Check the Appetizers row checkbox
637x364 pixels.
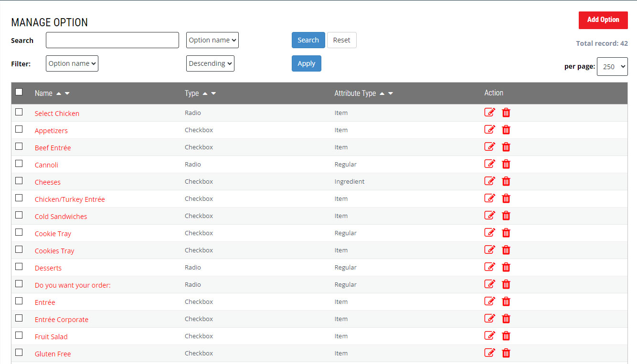pos(19,129)
